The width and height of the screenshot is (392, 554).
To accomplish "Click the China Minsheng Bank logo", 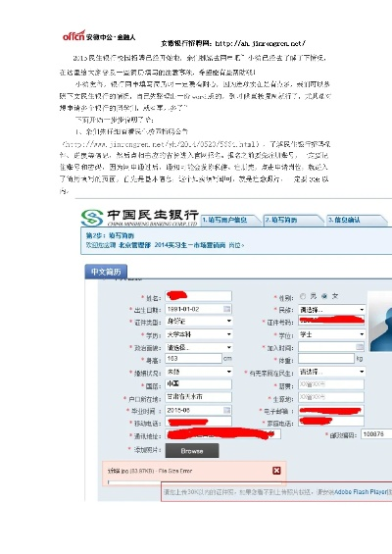I will (x=140, y=218).
